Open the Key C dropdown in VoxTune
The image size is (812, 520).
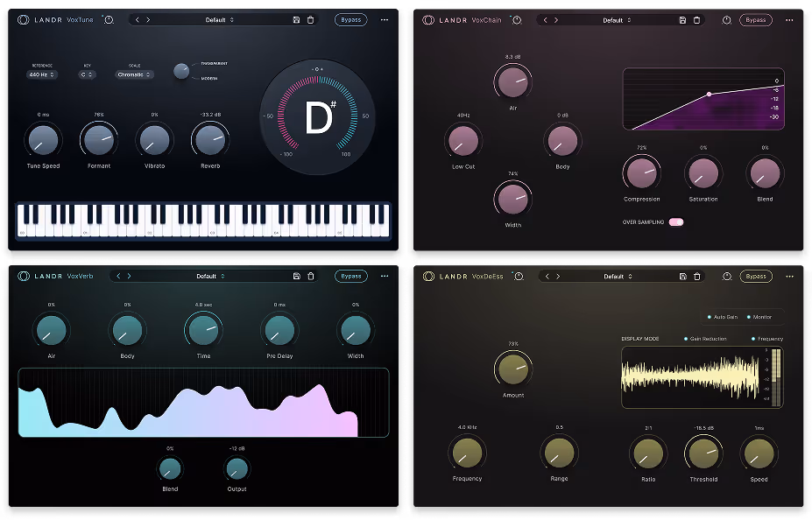click(87, 74)
